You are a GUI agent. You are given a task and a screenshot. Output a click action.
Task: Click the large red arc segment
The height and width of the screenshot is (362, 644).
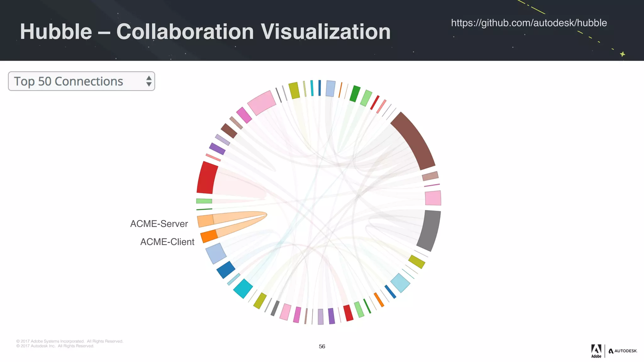[x=207, y=178]
